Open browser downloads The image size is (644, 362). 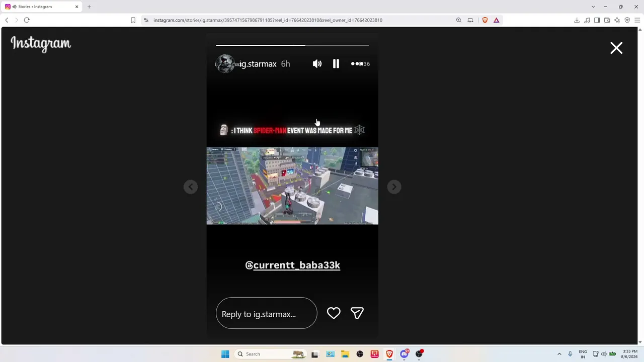(x=577, y=20)
